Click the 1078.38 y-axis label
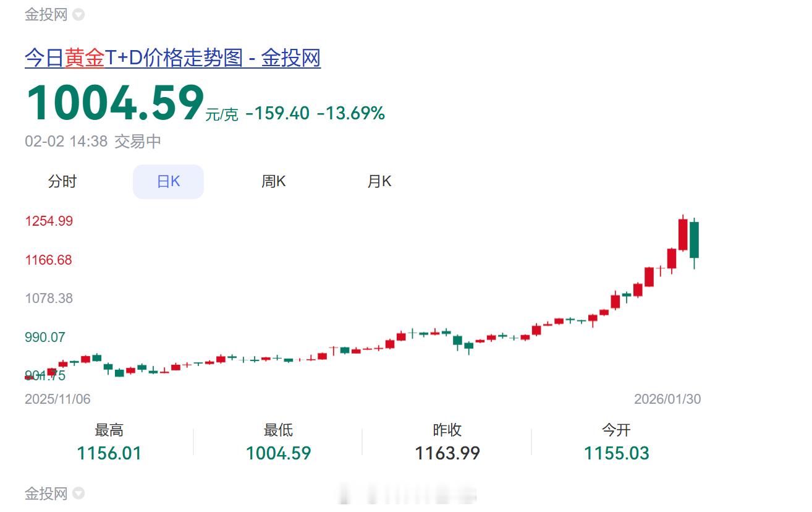 point(49,298)
